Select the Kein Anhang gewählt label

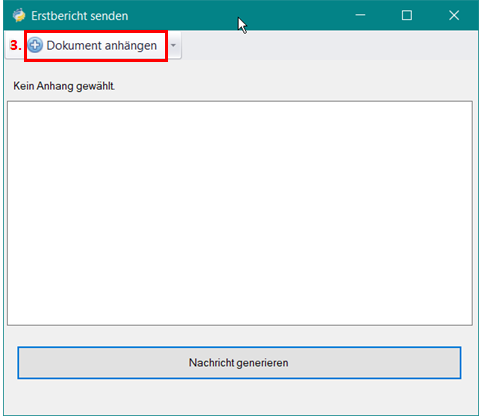point(64,86)
